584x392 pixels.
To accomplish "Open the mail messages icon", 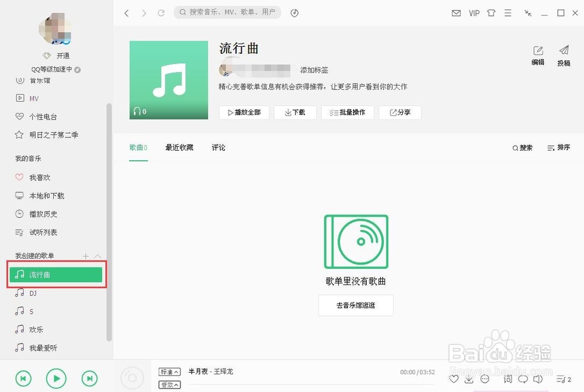I will pyautogui.click(x=456, y=13).
